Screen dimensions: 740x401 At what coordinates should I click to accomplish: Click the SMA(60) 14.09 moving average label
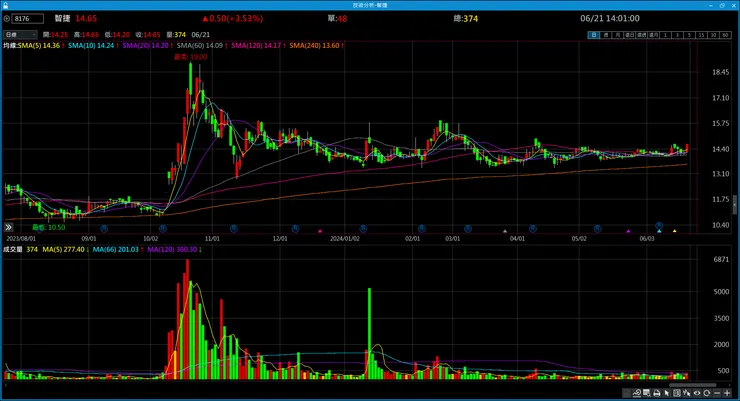[202, 46]
